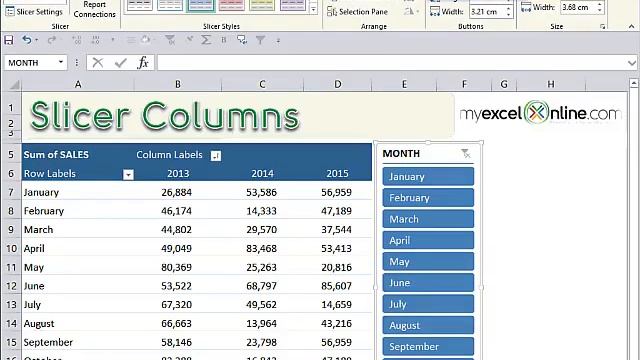The height and width of the screenshot is (360, 640).
Task: Open Report Connections
Action: click(95, 9)
